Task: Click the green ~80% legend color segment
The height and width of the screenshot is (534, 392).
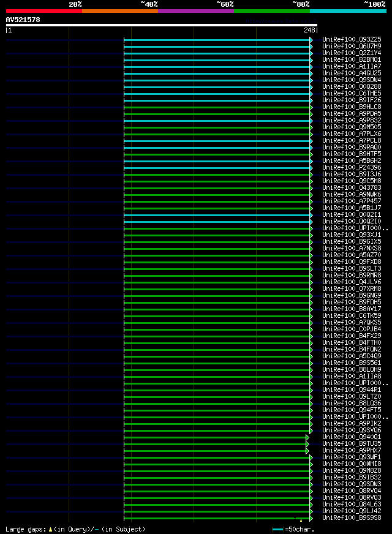Action: pos(272,11)
